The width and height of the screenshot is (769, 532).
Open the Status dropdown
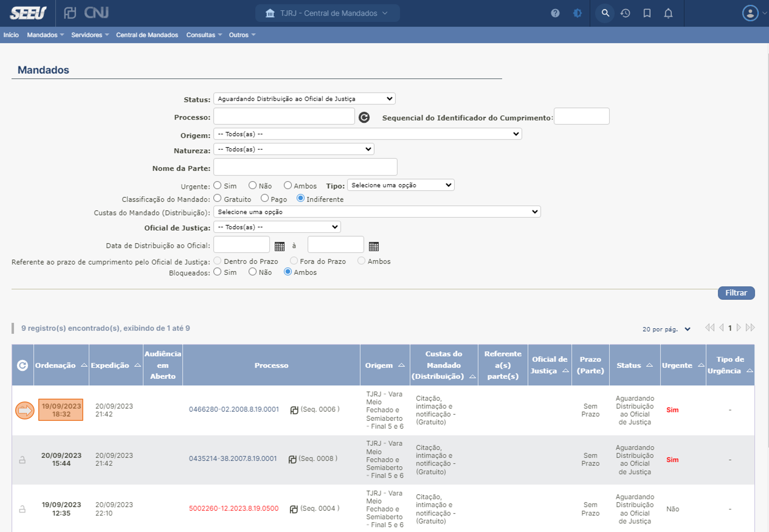[x=305, y=99]
